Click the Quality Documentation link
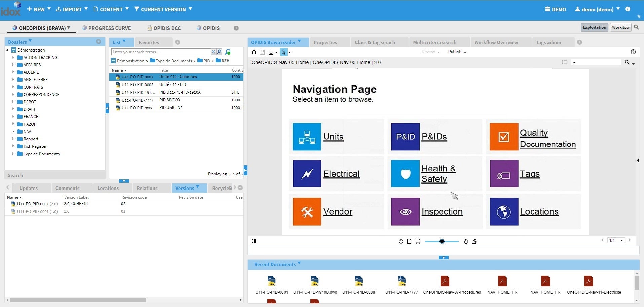 pyautogui.click(x=547, y=138)
